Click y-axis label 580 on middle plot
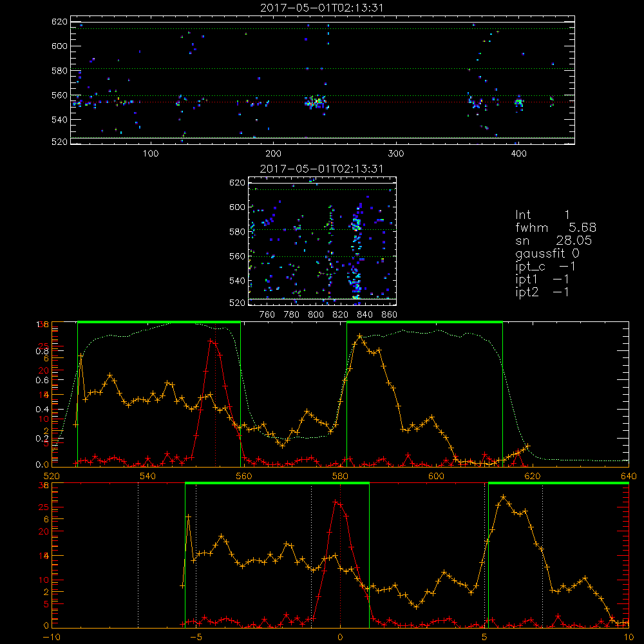 [237, 232]
